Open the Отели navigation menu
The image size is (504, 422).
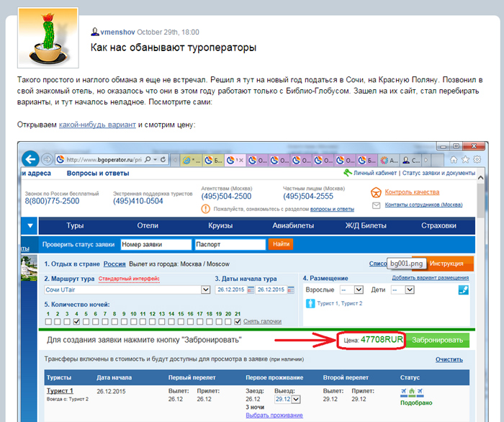148,225
